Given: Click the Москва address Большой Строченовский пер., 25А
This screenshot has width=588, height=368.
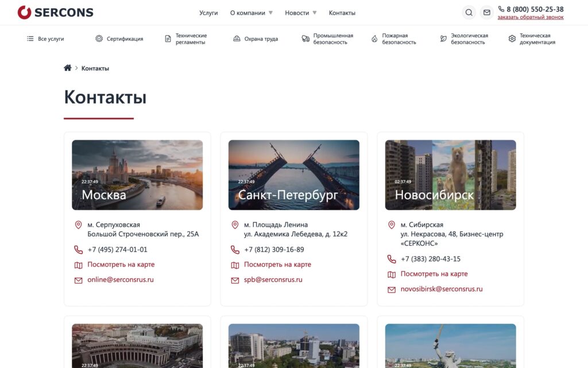Looking at the screenshot, I should (x=143, y=234).
